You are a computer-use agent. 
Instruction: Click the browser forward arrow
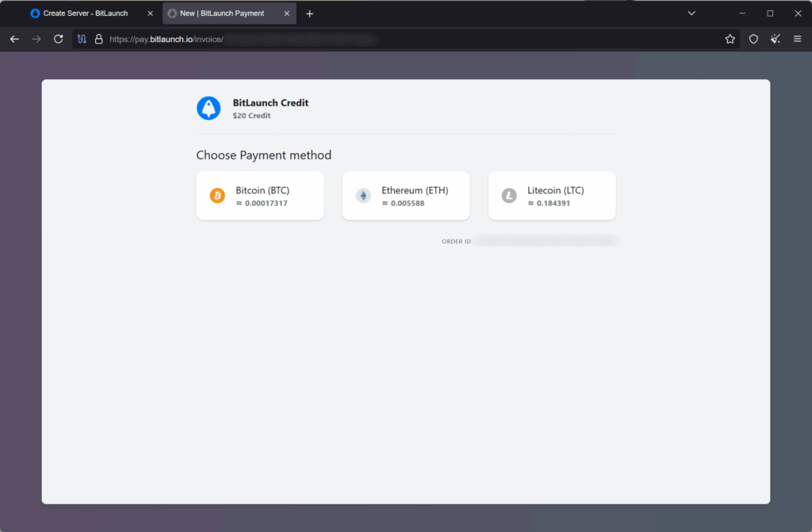click(x=36, y=39)
